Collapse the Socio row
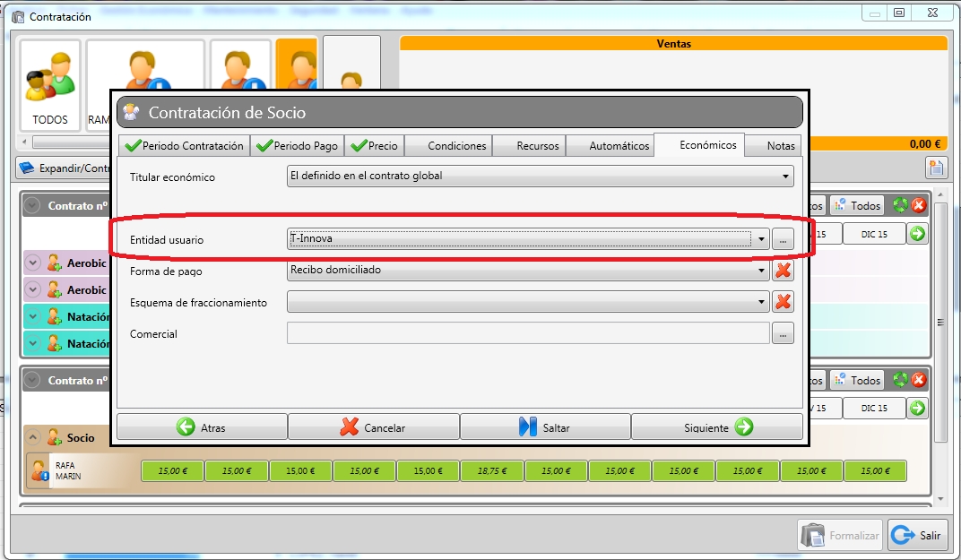This screenshot has width=961, height=560. tap(32, 437)
